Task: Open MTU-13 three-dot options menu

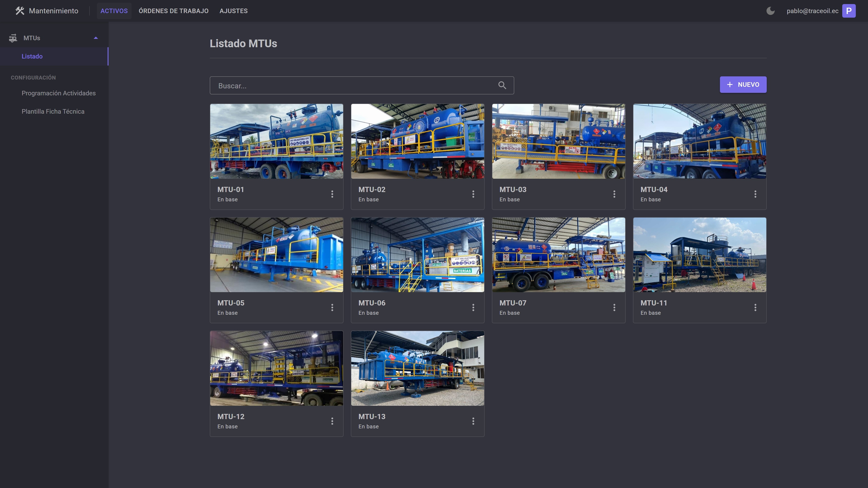Action: coord(473,421)
